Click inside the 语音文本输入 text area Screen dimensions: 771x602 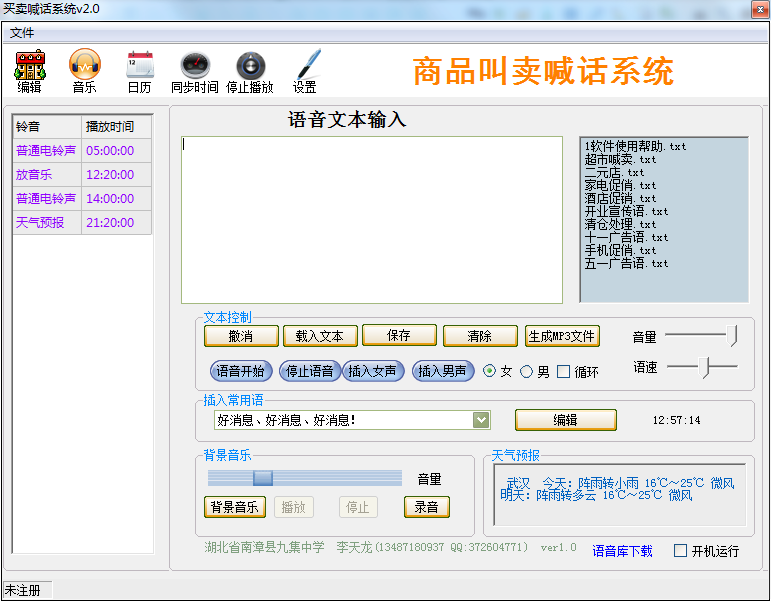[372, 220]
